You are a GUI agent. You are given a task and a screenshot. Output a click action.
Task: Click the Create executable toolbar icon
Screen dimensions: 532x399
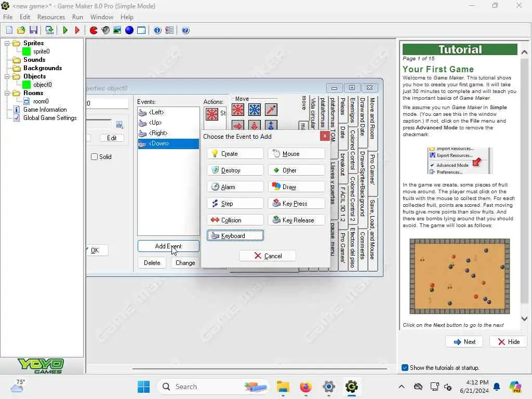49,30
